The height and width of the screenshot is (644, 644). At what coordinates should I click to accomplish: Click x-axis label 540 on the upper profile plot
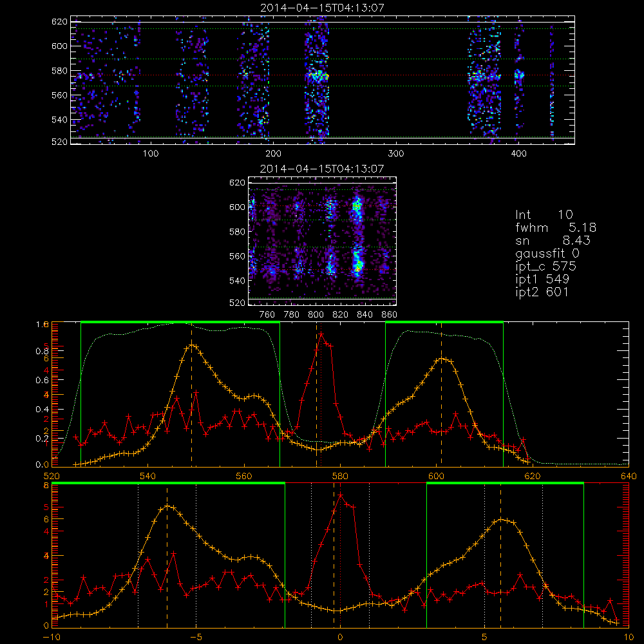click(x=148, y=477)
